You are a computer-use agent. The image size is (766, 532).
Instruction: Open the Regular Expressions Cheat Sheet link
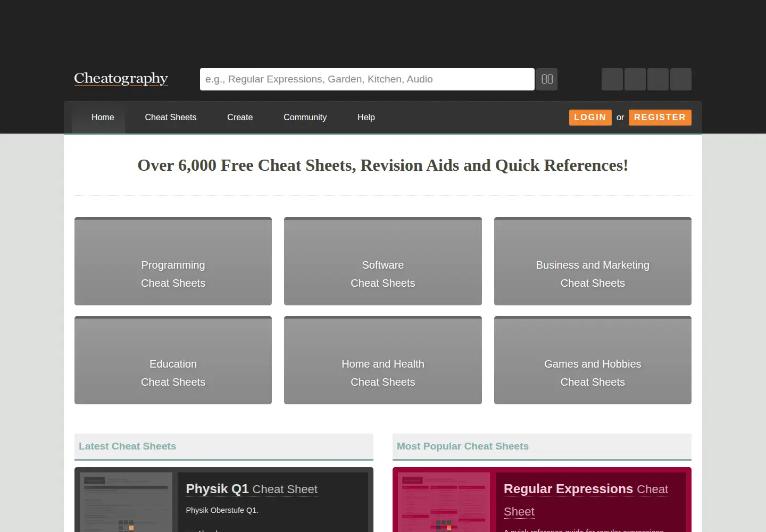[586, 500]
